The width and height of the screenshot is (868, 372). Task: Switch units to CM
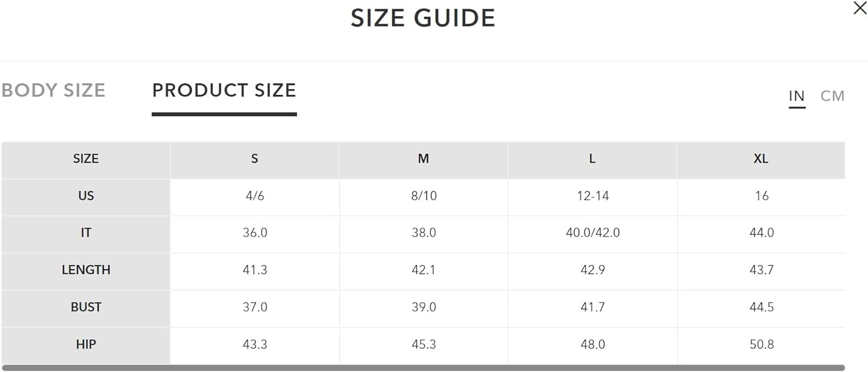coord(832,96)
